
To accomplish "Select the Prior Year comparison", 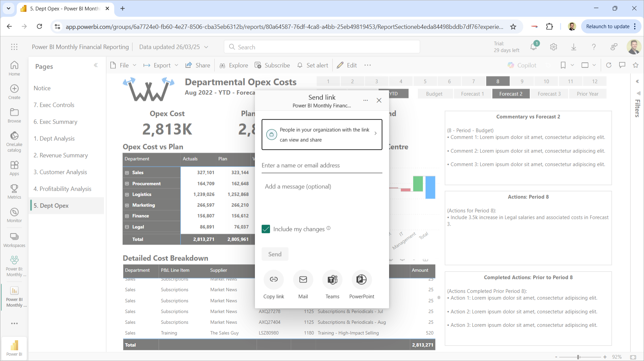I will (x=588, y=94).
